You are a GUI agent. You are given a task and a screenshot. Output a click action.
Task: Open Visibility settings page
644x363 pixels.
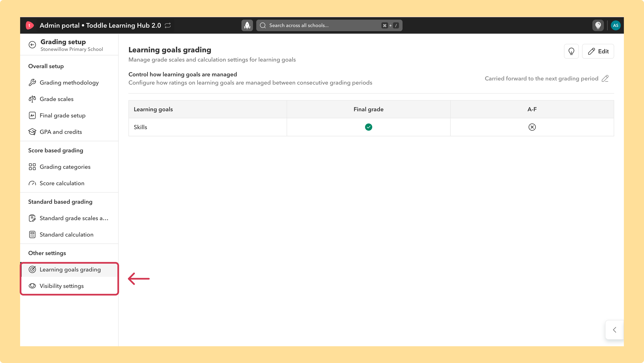click(69, 286)
